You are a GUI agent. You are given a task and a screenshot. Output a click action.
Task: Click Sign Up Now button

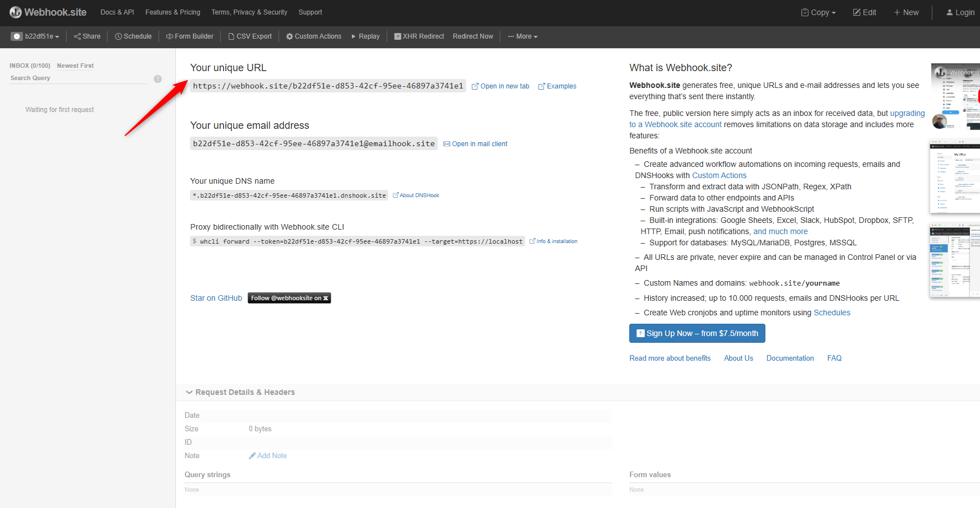(x=697, y=333)
